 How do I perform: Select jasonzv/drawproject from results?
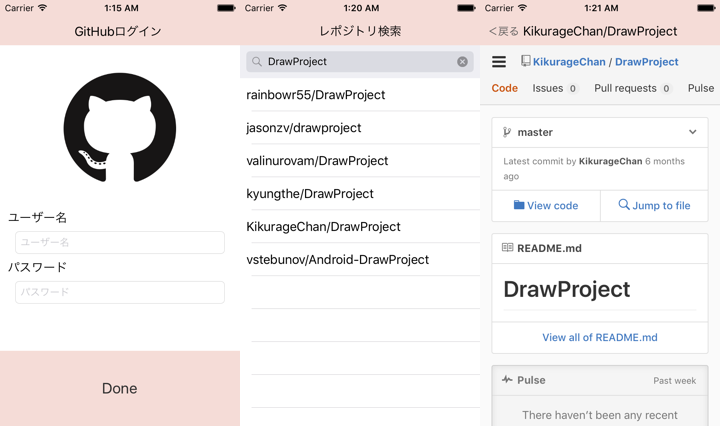[x=360, y=128]
